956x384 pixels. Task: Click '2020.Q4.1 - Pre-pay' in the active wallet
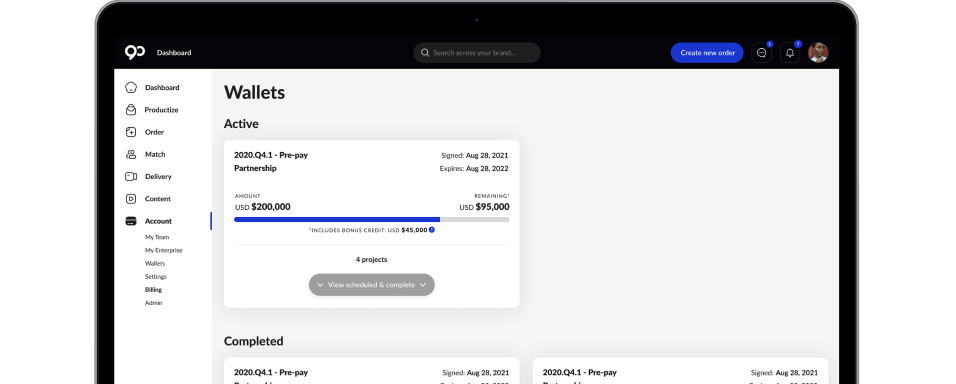pos(271,155)
